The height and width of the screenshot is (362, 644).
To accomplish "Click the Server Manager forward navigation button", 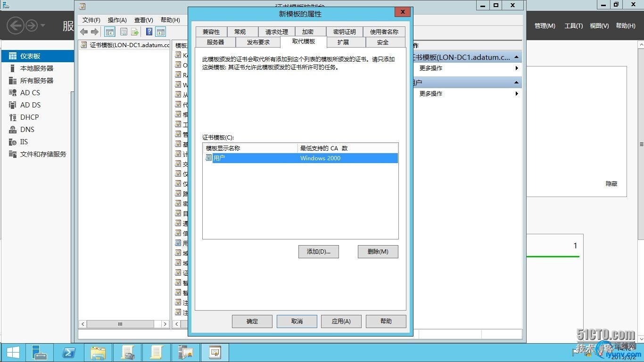I will coord(31,25).
